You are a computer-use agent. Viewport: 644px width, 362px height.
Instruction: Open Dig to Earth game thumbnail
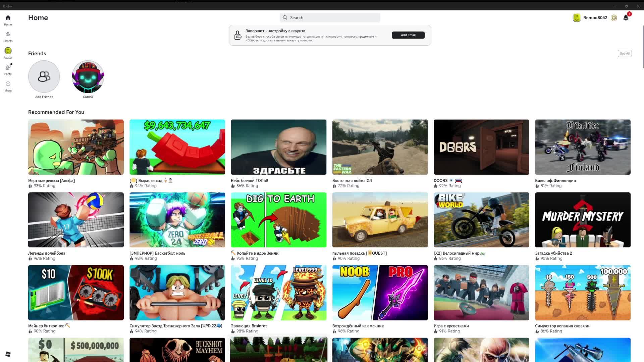[x=278, y=220]
